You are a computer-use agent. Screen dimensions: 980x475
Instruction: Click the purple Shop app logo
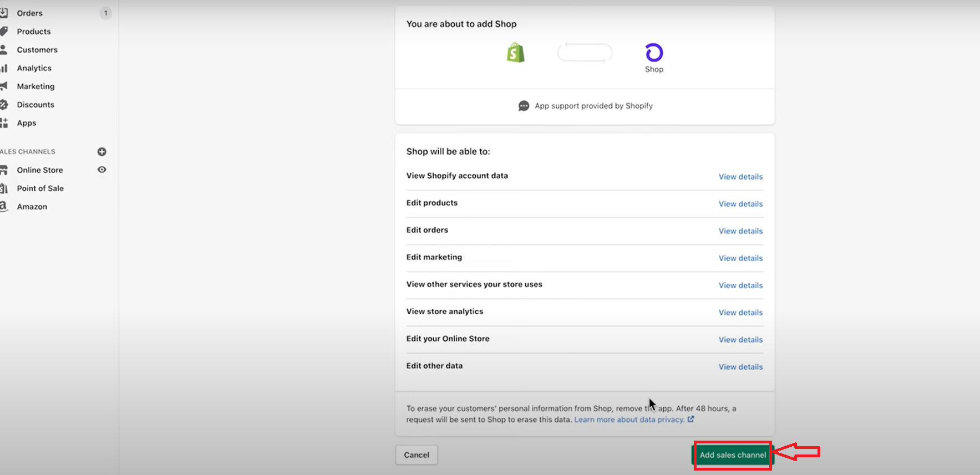(x=654, y=53)
